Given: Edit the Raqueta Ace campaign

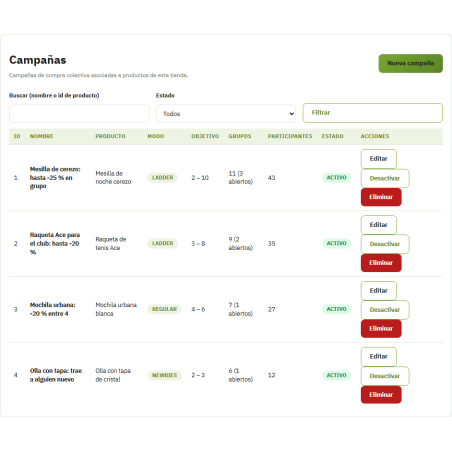Looking at the screenshot, I should pyautogui.click(x=379, y=225).
